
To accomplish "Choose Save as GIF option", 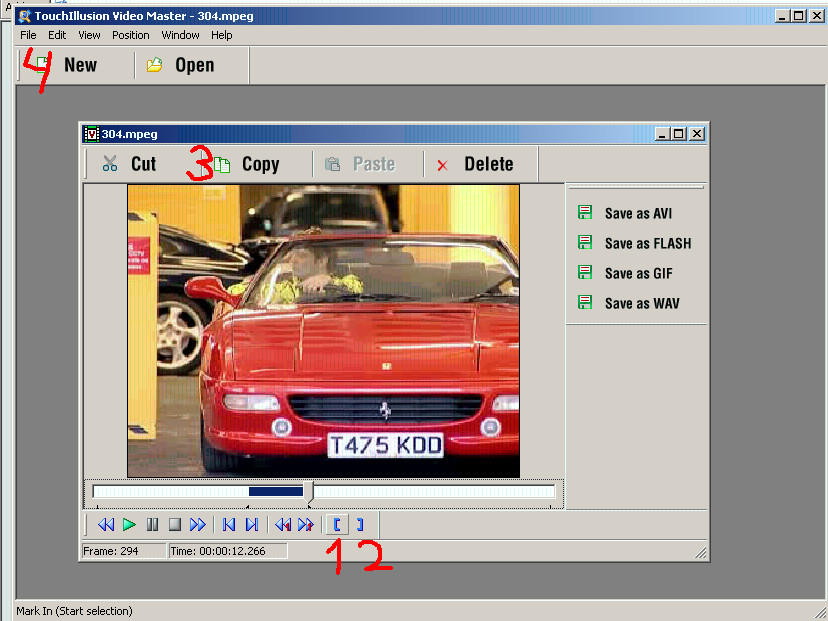I will (637, 273).
